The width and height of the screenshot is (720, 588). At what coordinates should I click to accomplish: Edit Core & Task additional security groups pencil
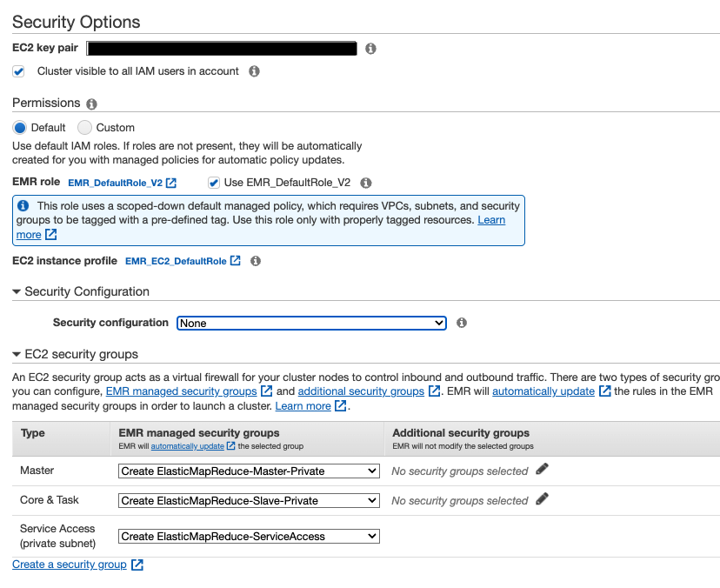(543, 499)
